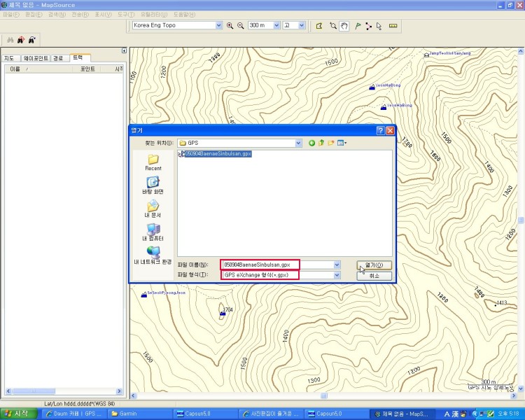This screenshot has height=420, width=525.
Task: Select the Zoom tool in toolbar
Action: (332, 26)
